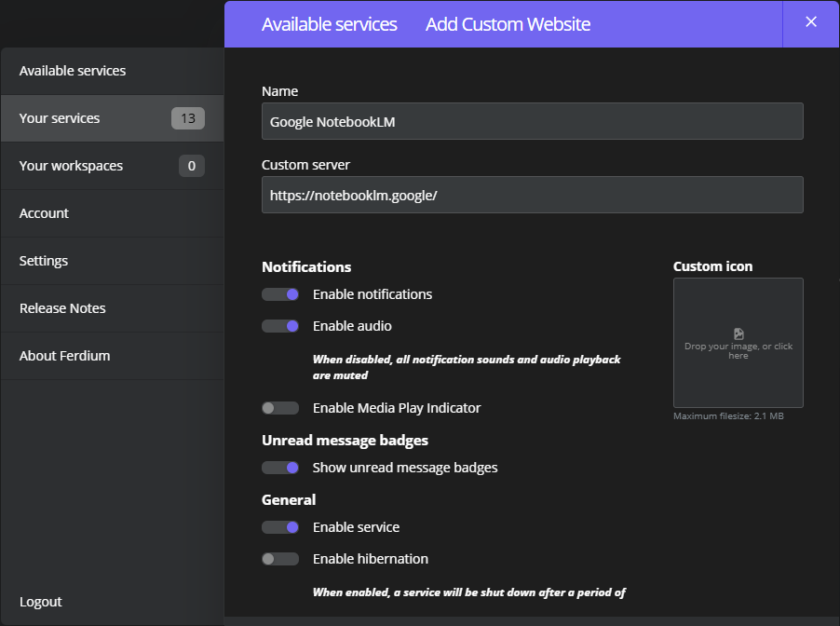
Task: Go to the Account page
Action: tap(44, 213)
